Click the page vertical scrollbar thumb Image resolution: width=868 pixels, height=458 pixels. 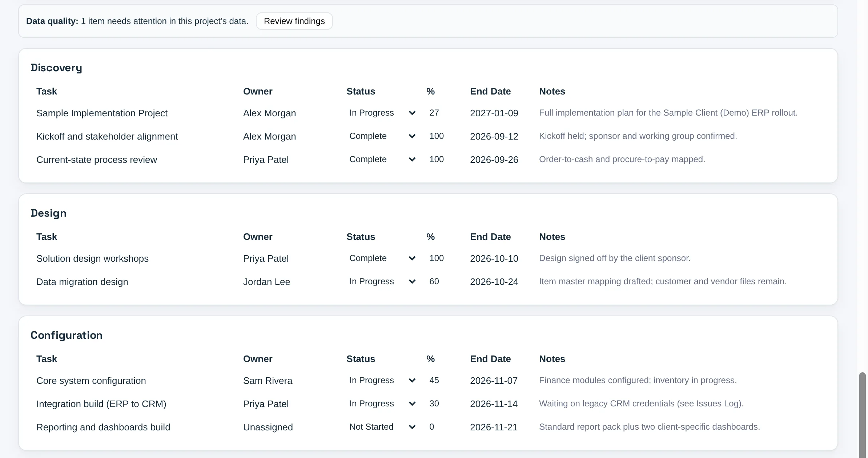pos(862,415)
